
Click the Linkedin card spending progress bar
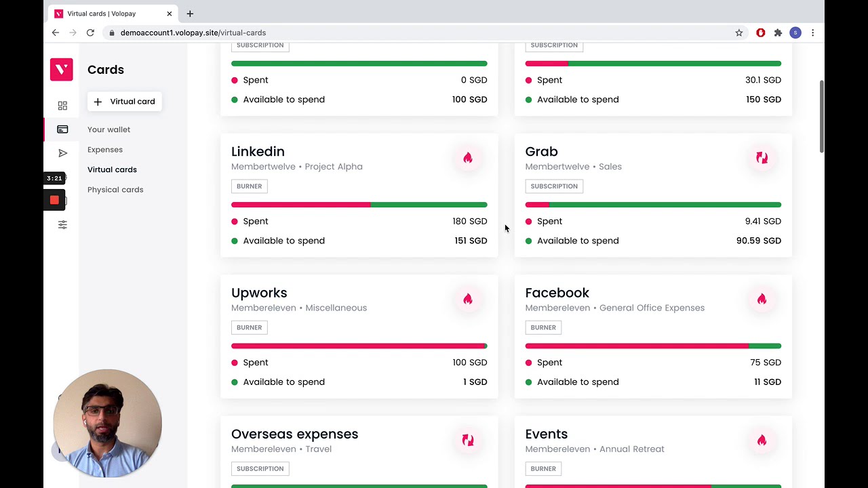tap(359, 205)
